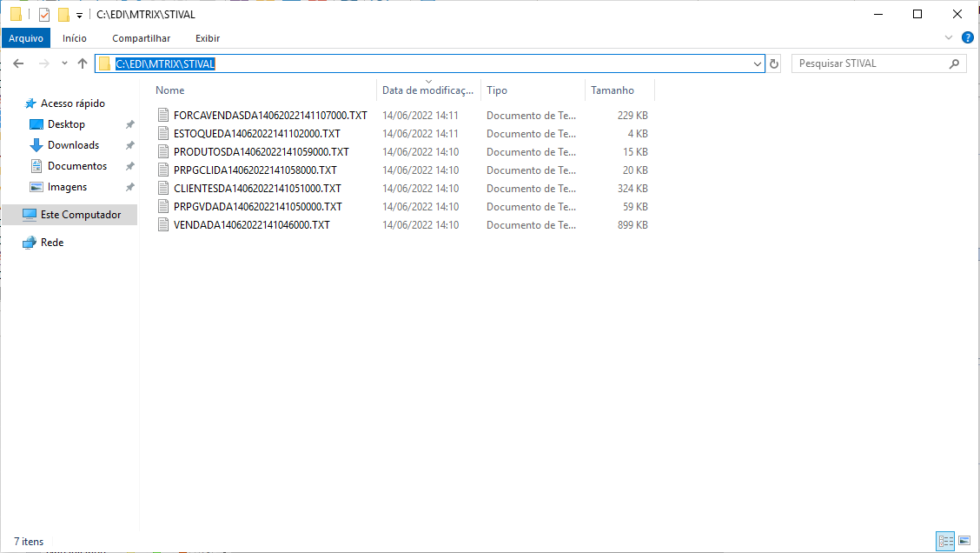Switch to large thumbnails view icon
The height and width of the screenshot is (553, 980).
pos(964,541)
